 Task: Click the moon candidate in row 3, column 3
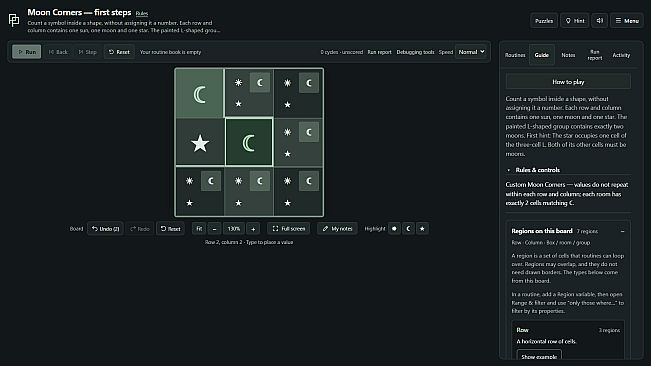click(x=308, y=181)
